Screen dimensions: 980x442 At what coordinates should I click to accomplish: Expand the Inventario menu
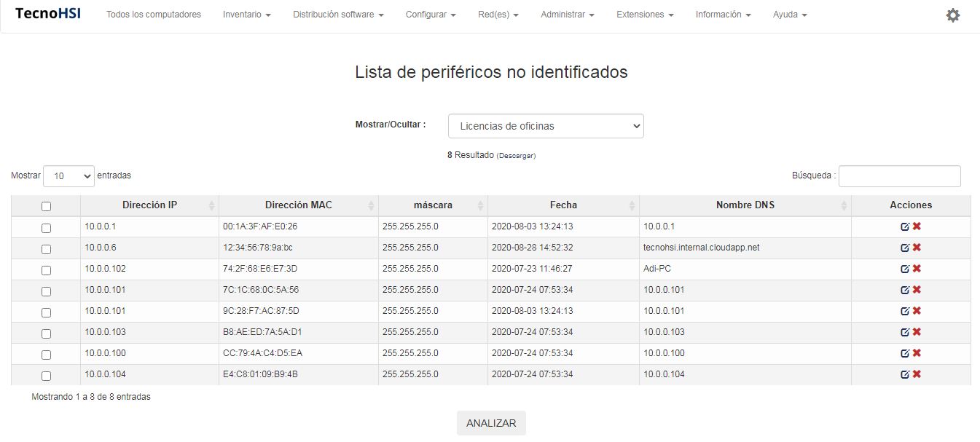point(247,15)
